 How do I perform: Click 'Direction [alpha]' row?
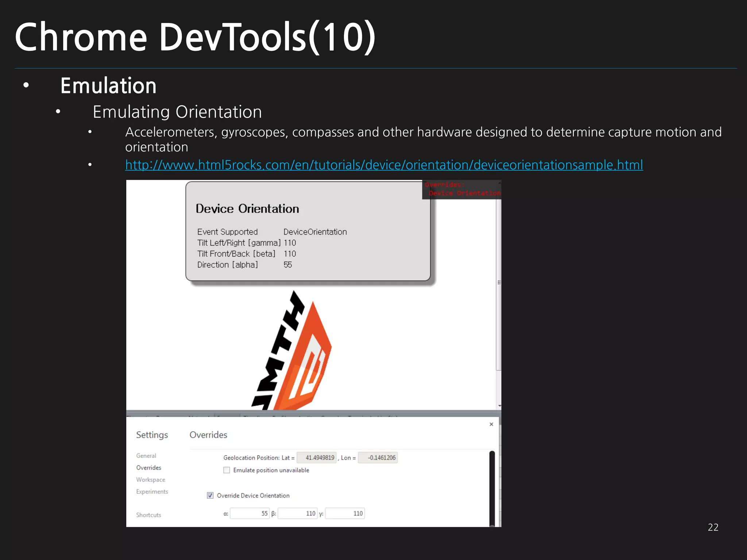coord(244,265)
